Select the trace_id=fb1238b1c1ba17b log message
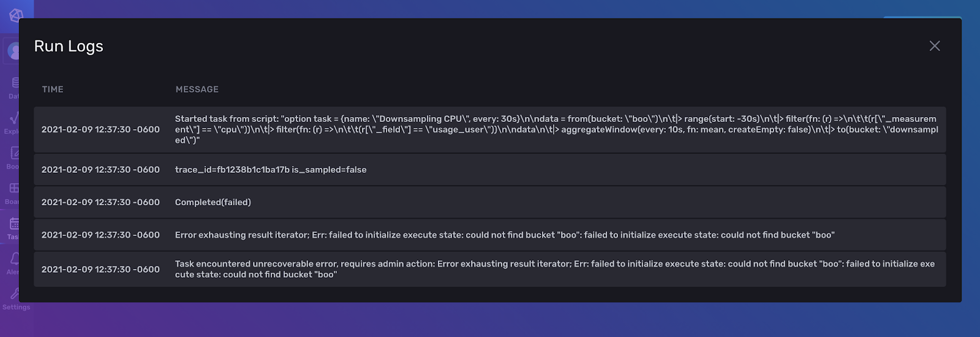980x337 pixels. tap(270, 170)
